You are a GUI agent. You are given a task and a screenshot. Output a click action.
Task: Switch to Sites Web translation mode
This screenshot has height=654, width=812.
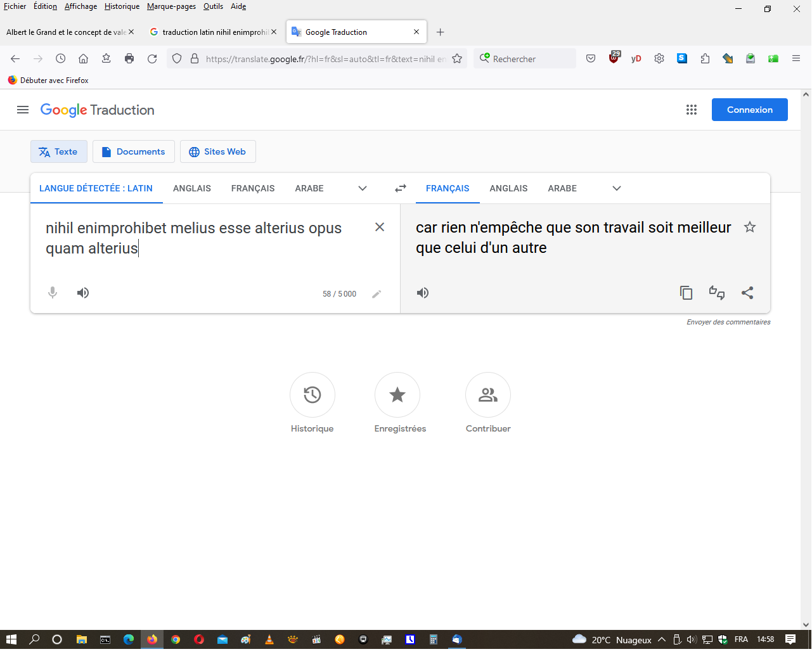pos(218,151)
